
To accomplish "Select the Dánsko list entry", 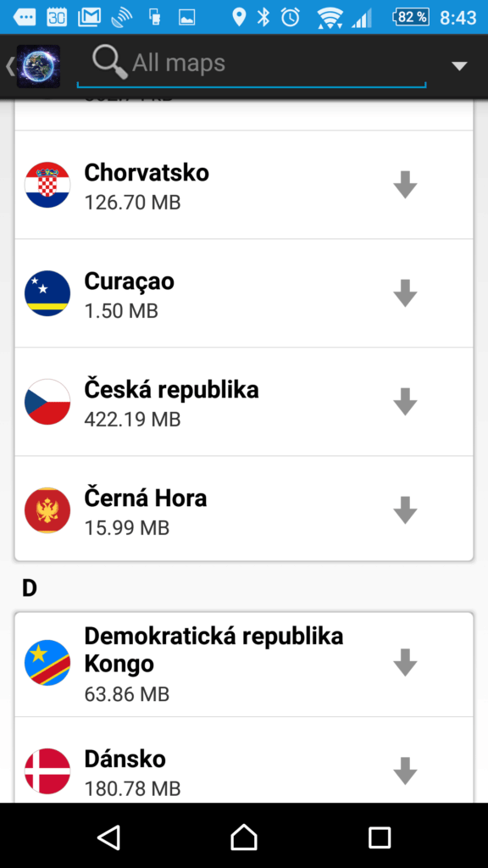I will [x=244, y=771].
